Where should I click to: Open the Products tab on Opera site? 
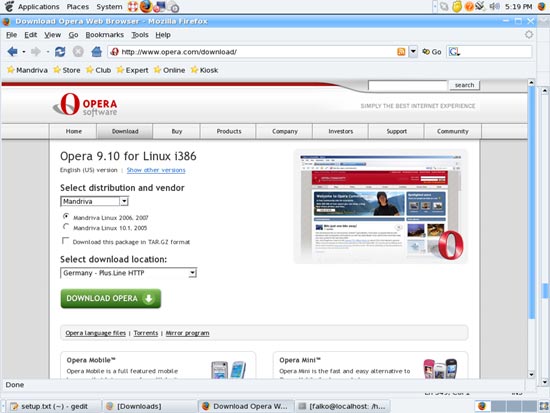coord(229,131)
